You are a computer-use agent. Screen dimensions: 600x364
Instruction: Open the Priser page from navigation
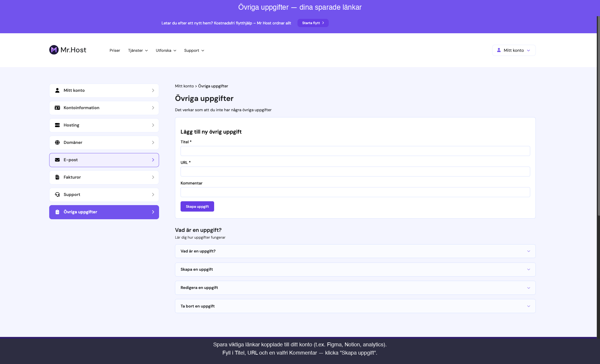(115, 51)
